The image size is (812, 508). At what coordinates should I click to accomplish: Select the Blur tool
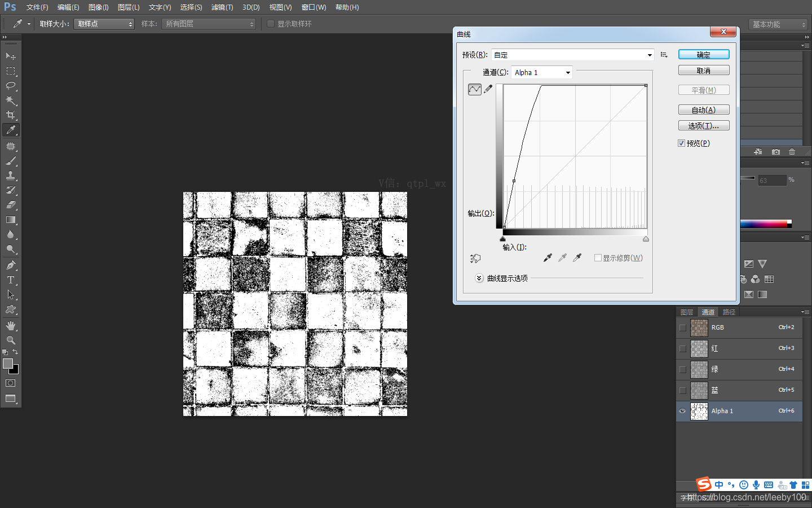(11, 234)
